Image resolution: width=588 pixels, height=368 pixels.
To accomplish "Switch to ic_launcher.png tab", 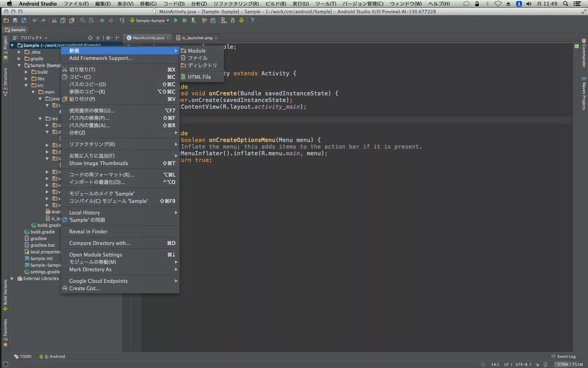I will [x=197, y=38].
